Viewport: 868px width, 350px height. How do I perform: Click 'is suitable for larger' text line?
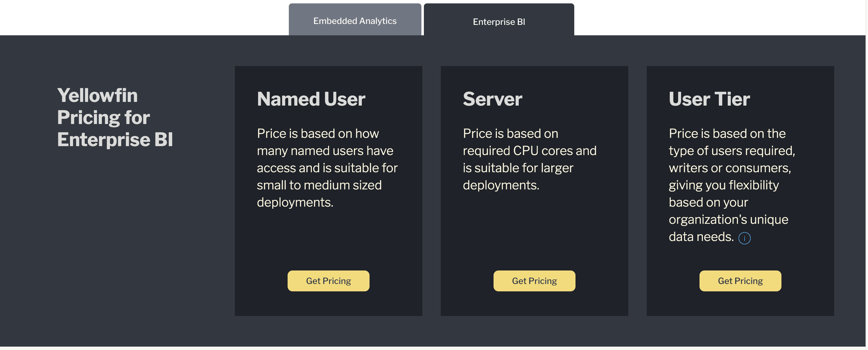[517, 168]
